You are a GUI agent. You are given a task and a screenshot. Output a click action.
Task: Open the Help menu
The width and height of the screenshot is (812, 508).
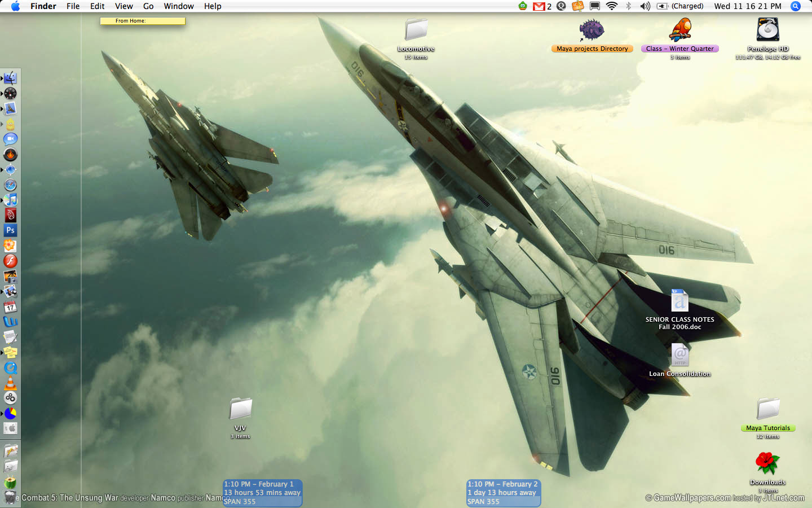tap(213, 6)
